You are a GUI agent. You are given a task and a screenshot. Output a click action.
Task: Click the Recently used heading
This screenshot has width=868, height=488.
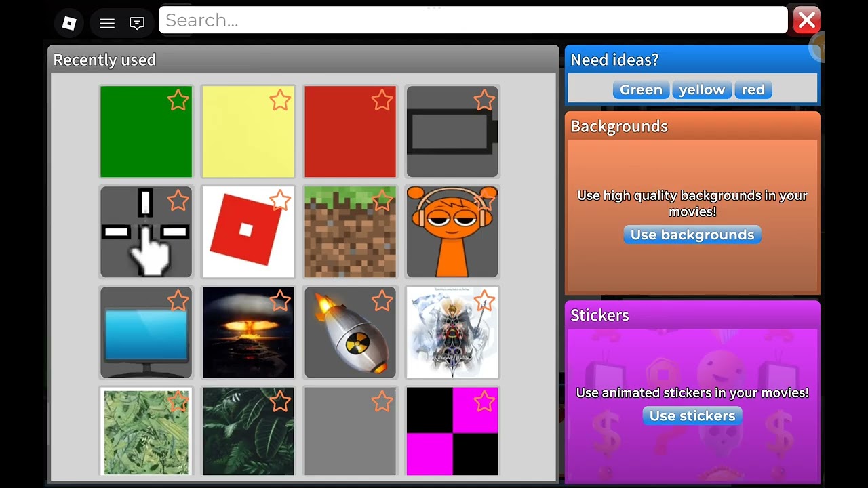104,60
